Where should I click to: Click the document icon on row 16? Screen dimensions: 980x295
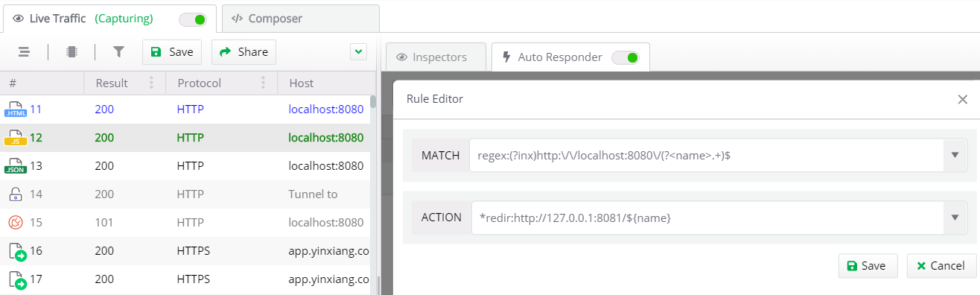point(17,252)
